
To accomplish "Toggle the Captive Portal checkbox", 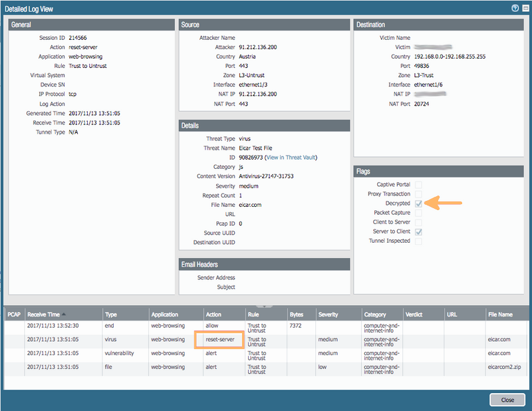I will (418, 184).
